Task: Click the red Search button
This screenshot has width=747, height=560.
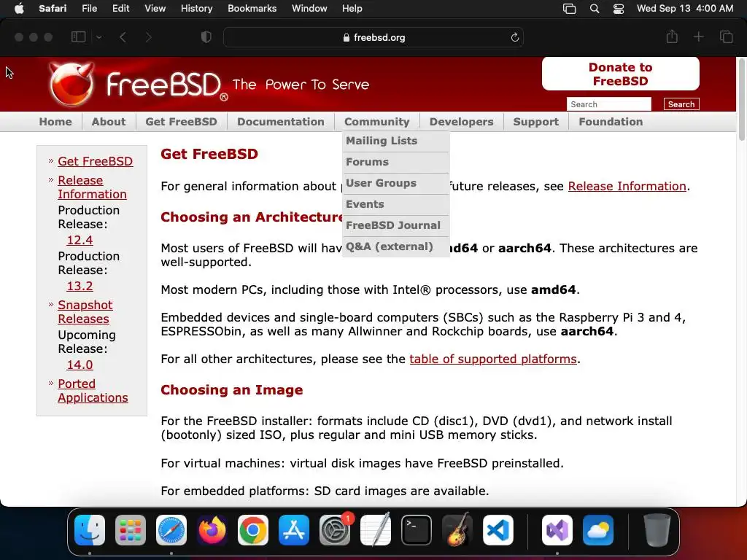Action: pos(681,104)
